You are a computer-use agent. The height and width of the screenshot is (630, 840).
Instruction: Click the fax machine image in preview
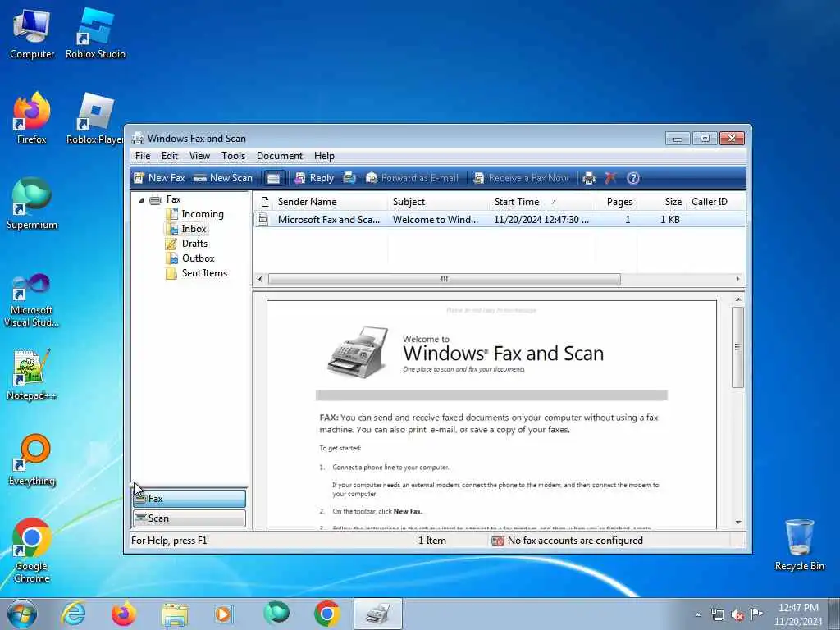coord(358,351)
